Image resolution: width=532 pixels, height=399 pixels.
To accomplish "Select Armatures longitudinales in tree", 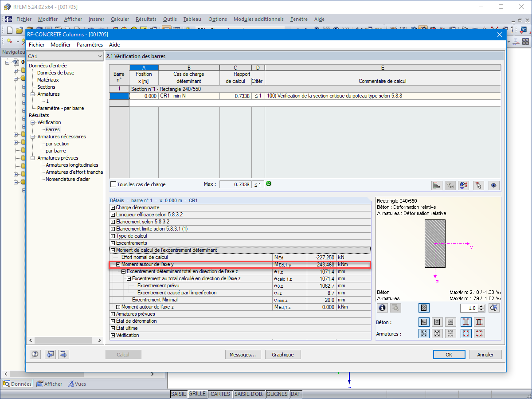I will (72, 165).
